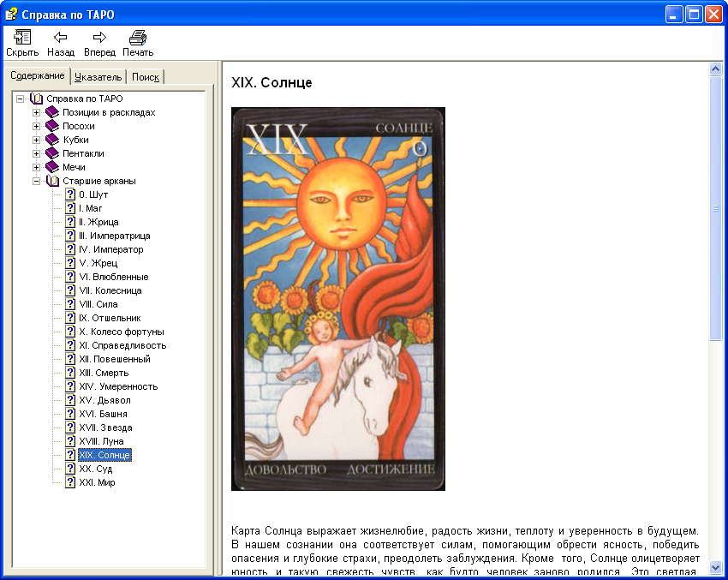Select the X. Колесо фортуны topic
This screenshot has height=580, width=728.
coord(121,332)
